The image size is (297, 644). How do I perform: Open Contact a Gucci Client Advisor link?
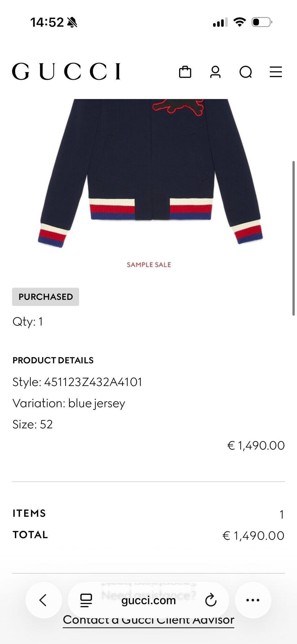(148, 620)
